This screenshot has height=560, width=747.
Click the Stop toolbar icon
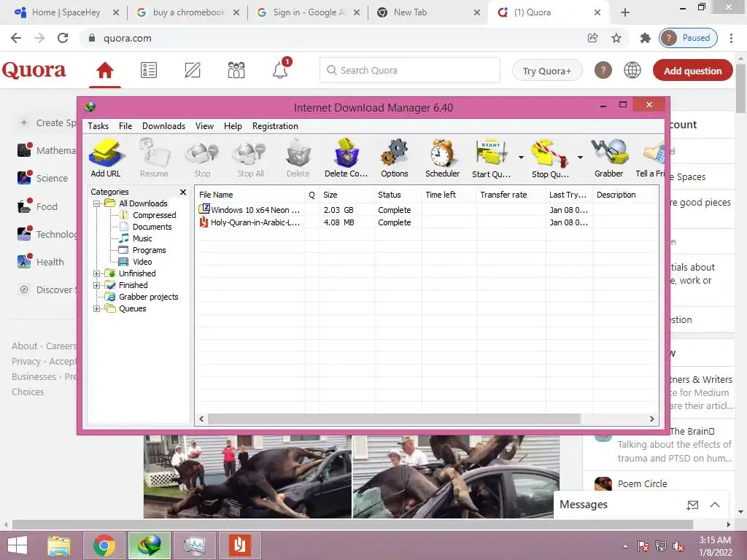(x=202, y=158)
